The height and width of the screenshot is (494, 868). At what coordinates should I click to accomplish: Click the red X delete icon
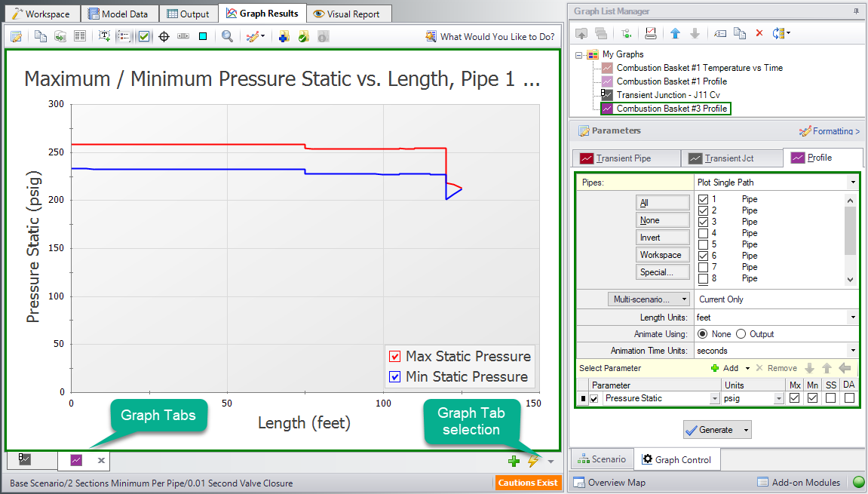tap(759, 33)
